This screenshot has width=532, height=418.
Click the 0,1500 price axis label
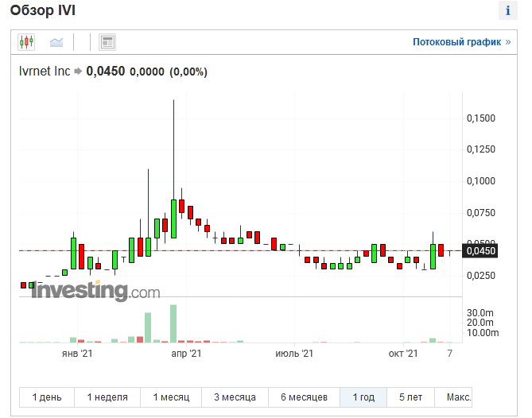pyautogui.click(x=481, y=118)
